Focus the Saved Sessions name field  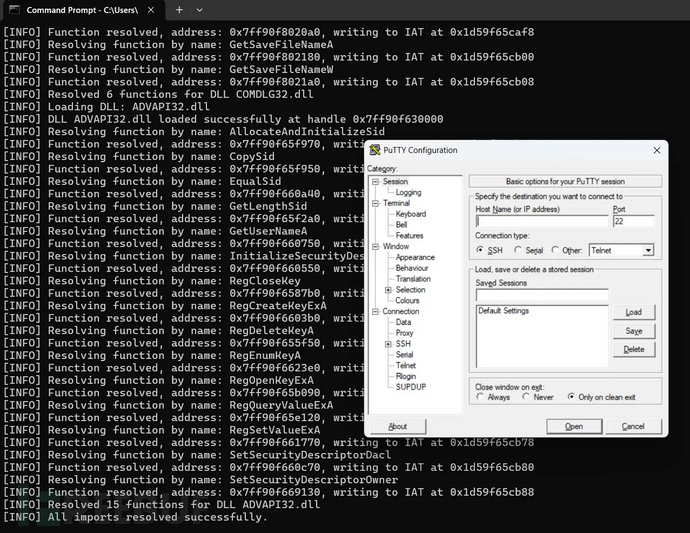point(542,294)
